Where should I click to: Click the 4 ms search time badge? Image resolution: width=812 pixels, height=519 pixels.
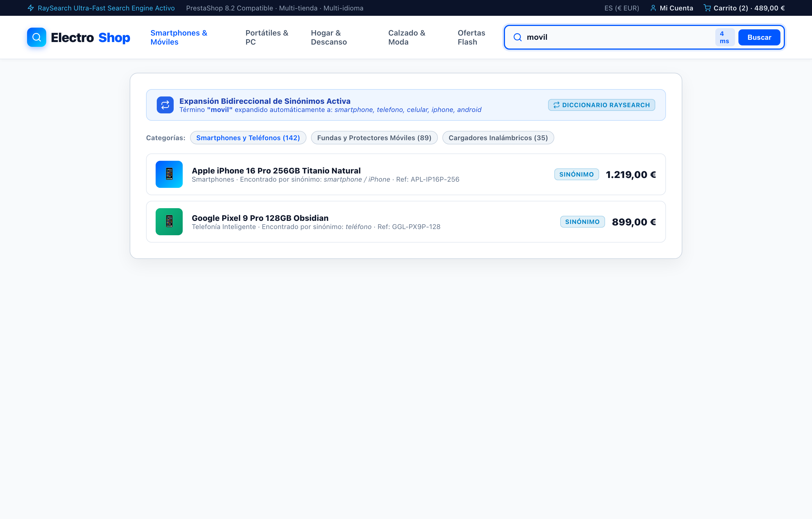click(x=724, y=37)
